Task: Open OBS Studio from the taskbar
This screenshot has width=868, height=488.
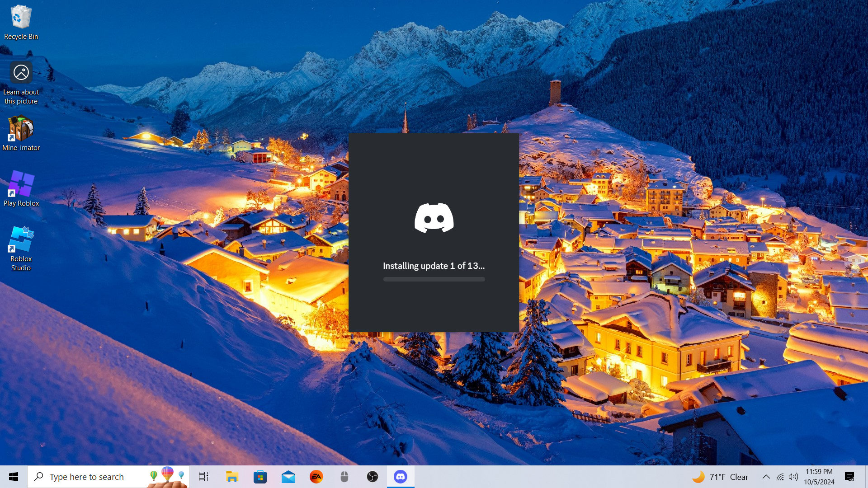Action: coord(373,477)
